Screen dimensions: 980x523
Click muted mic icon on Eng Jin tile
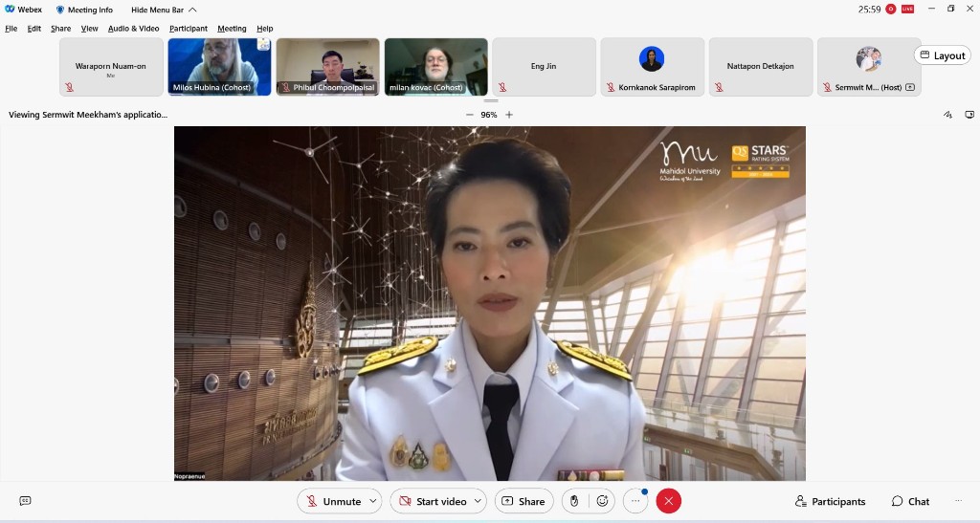pos(502,87)
